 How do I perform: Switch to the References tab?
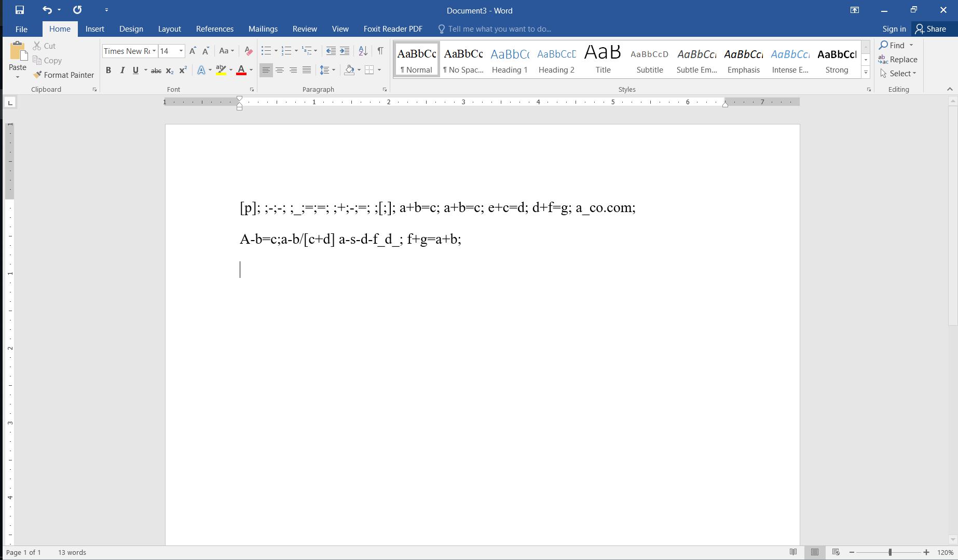click(214, 29)
